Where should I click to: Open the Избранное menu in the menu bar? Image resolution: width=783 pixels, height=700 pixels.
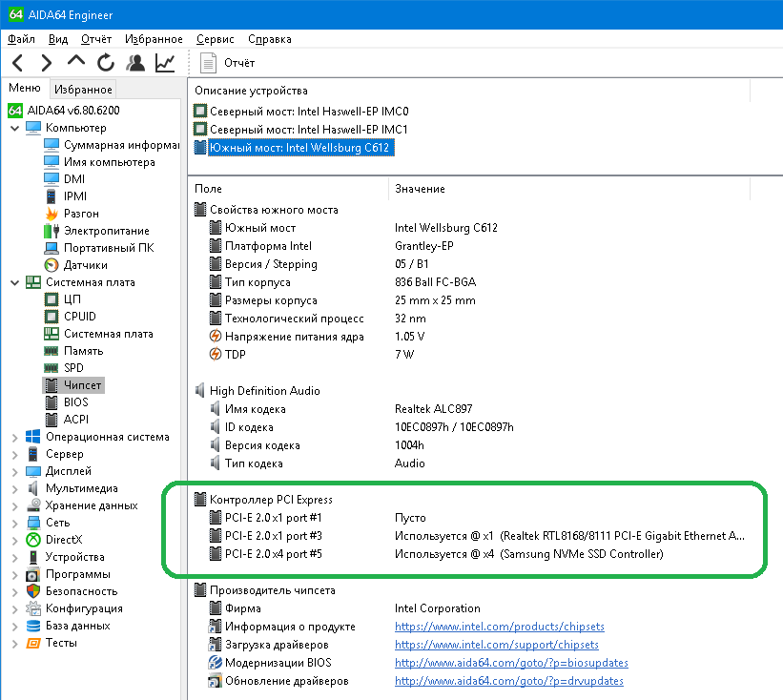tap(154, 39)
